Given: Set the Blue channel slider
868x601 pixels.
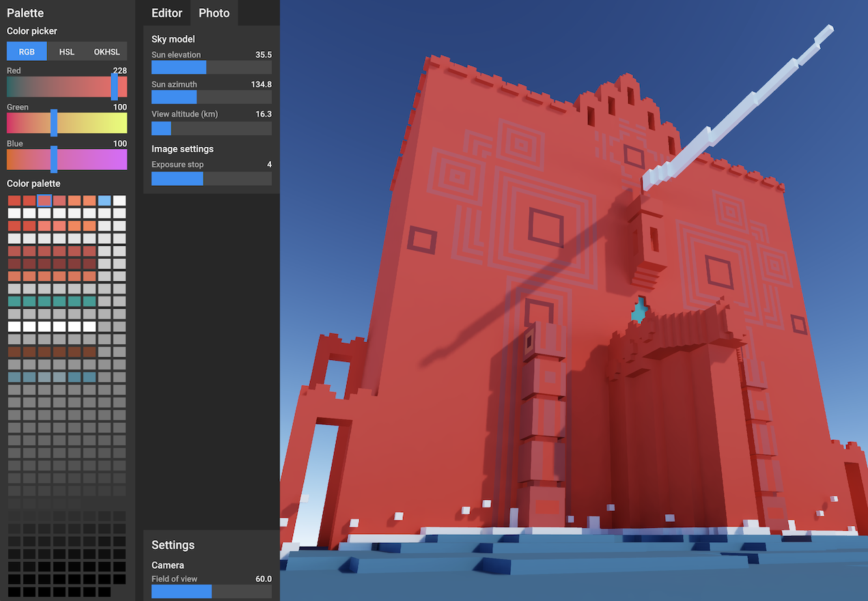Looking at the screenshot, I should click(67, 159).
